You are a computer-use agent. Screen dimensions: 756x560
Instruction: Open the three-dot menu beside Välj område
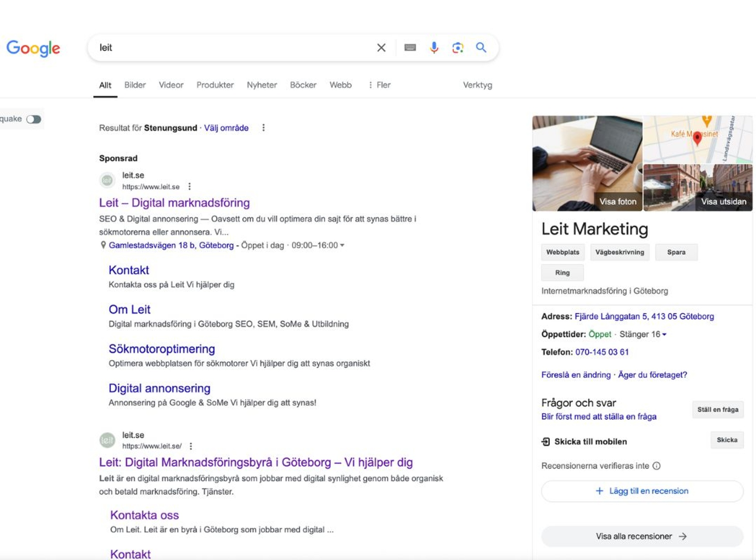[264, 128]
